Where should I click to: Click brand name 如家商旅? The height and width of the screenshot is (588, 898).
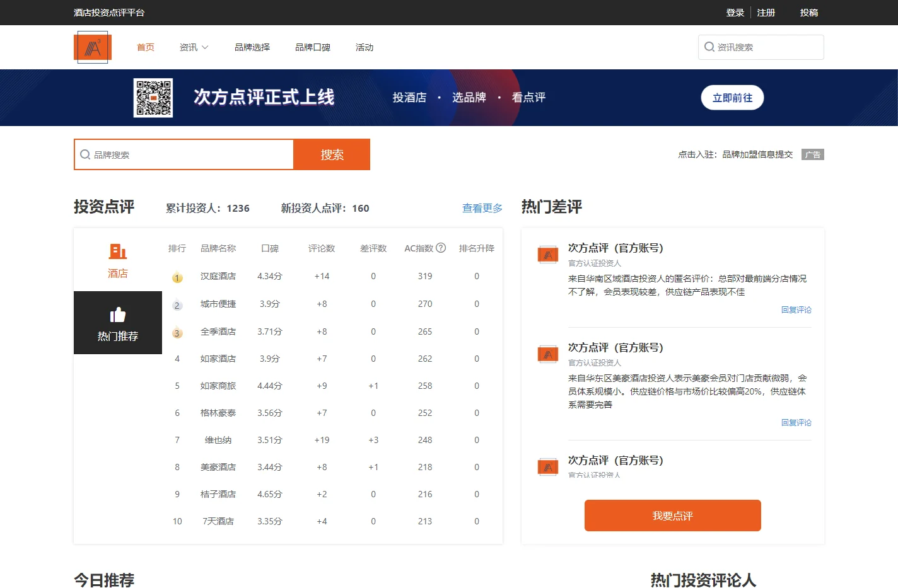coord(218,386)
